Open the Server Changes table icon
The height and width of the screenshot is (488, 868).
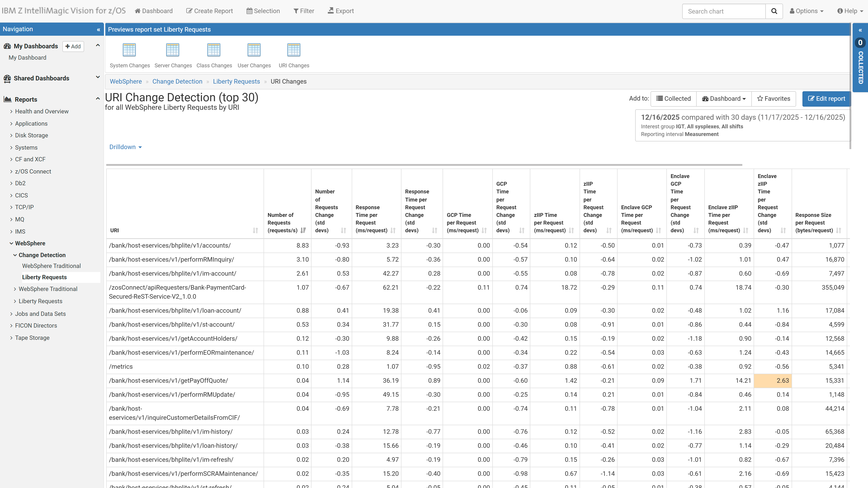(172, 50)
